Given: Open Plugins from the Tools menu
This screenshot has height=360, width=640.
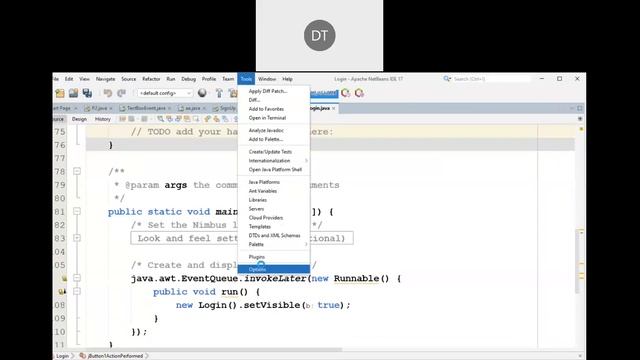Looking at the screenshot, I should coord(273,257).
